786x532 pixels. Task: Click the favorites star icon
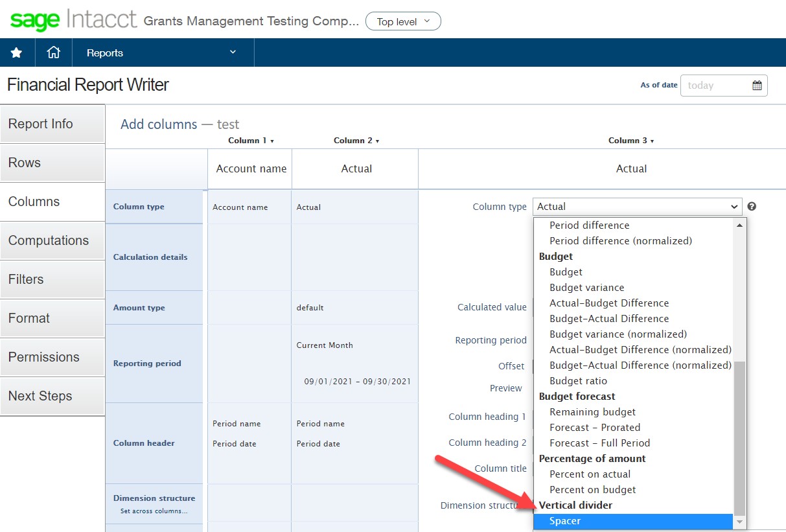click(16, 53)
